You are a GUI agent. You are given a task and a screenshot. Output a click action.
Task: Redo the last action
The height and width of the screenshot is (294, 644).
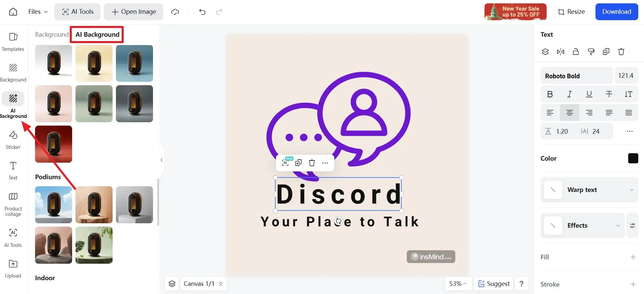(219, 12)
